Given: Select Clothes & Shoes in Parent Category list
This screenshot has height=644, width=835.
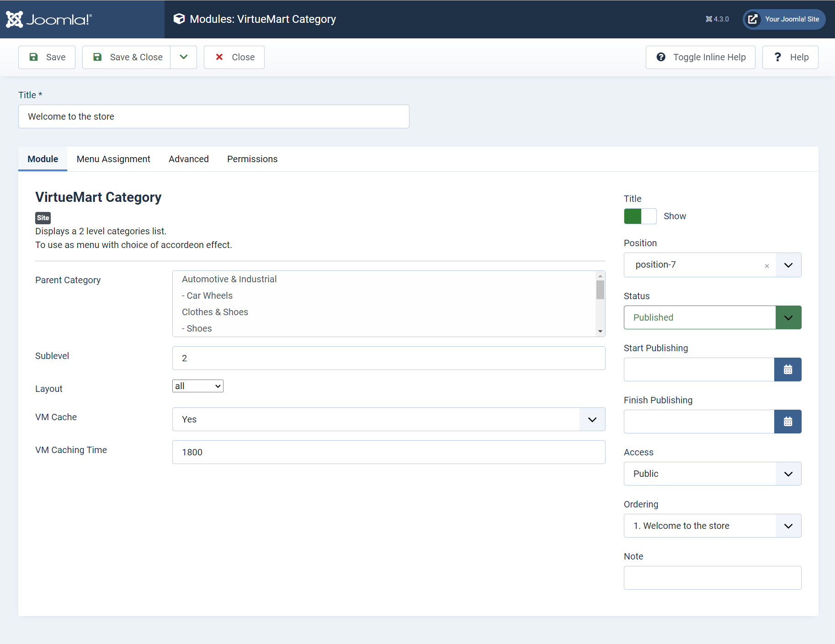Looking at the screenshot, I should click(215, 312).
